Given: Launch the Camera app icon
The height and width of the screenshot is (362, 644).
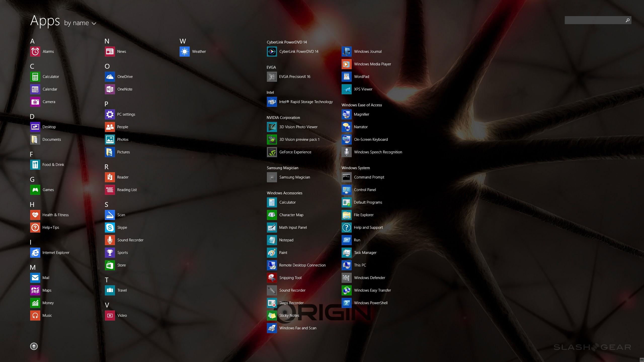Looking at the screenshot, I should pos(35,102).
